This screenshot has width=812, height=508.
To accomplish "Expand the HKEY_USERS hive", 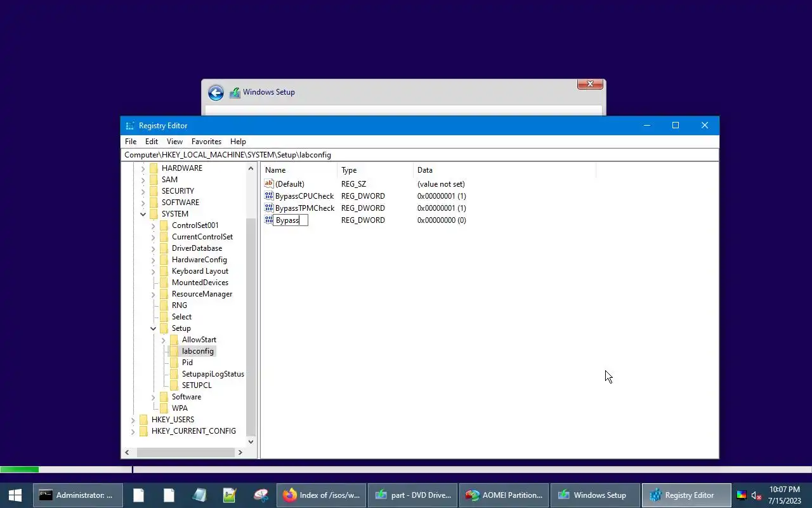I will pos(133,420).
